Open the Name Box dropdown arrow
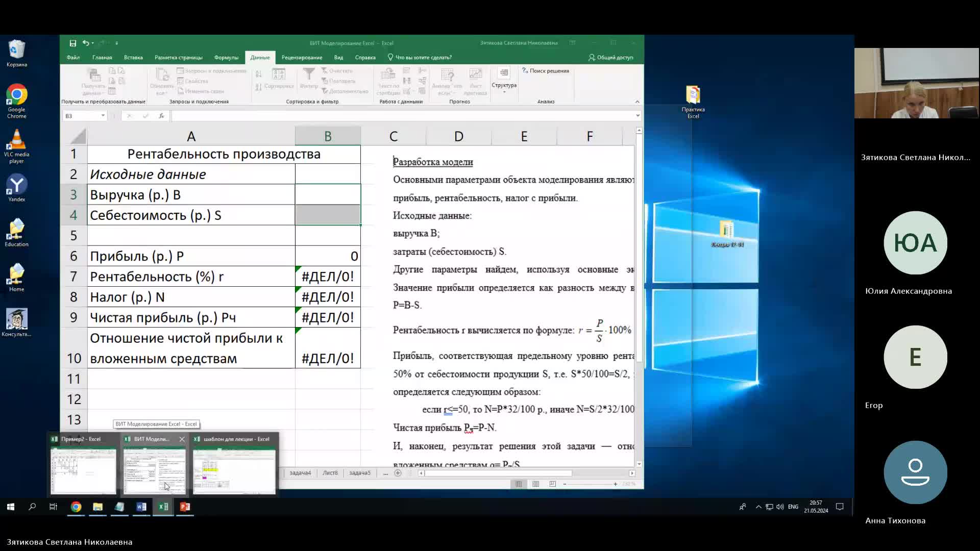The image size is (980, 551). pyautogui.click(x=103, y=116)
